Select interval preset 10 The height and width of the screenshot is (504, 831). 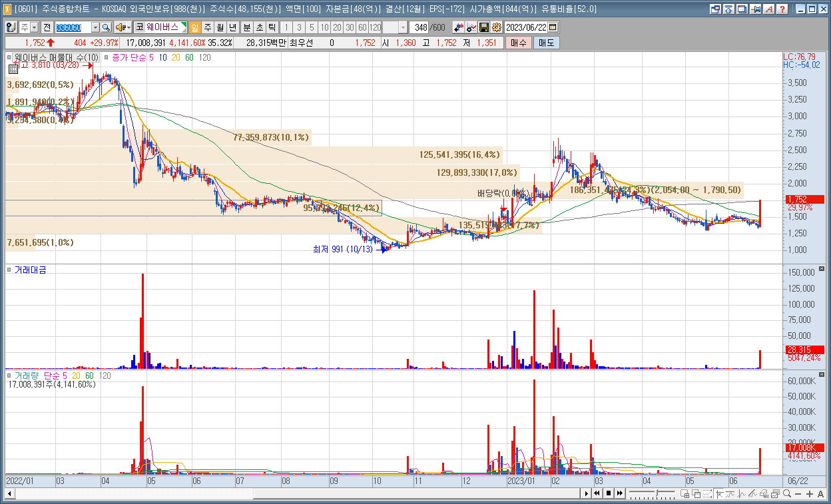324,27
